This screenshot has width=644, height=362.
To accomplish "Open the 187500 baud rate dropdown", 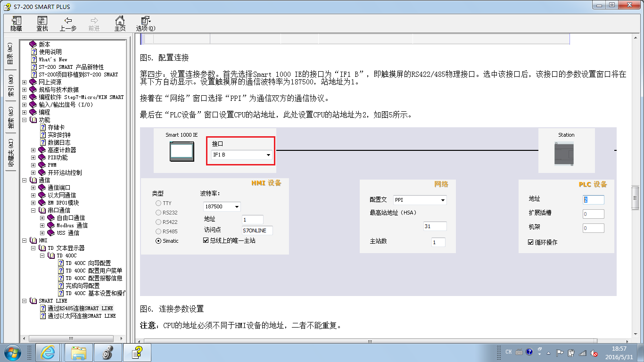I will point(222,206).
